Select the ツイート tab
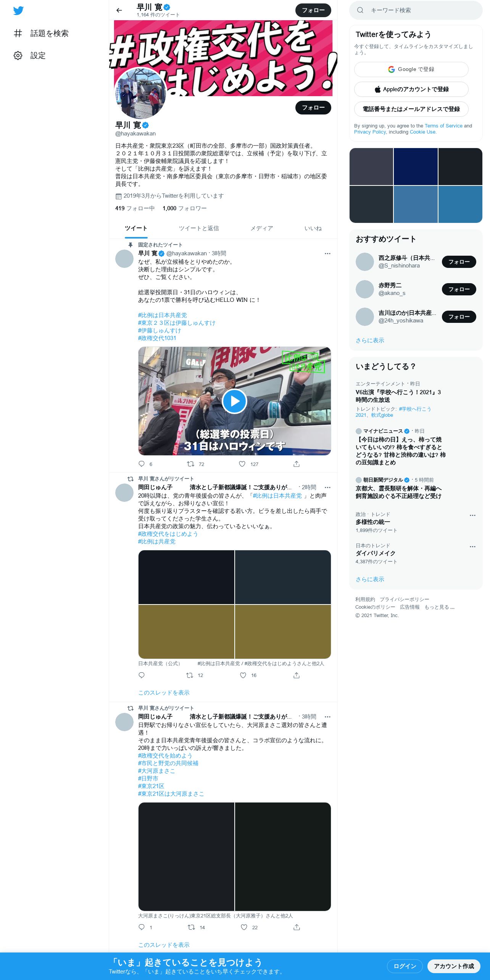 136,228
